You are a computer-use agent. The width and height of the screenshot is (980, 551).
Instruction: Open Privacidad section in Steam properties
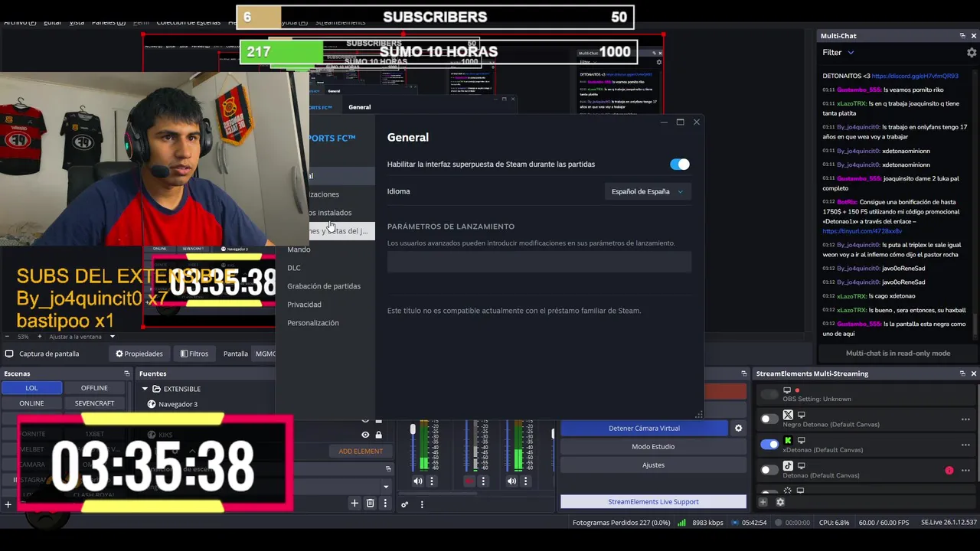[304, 305]
